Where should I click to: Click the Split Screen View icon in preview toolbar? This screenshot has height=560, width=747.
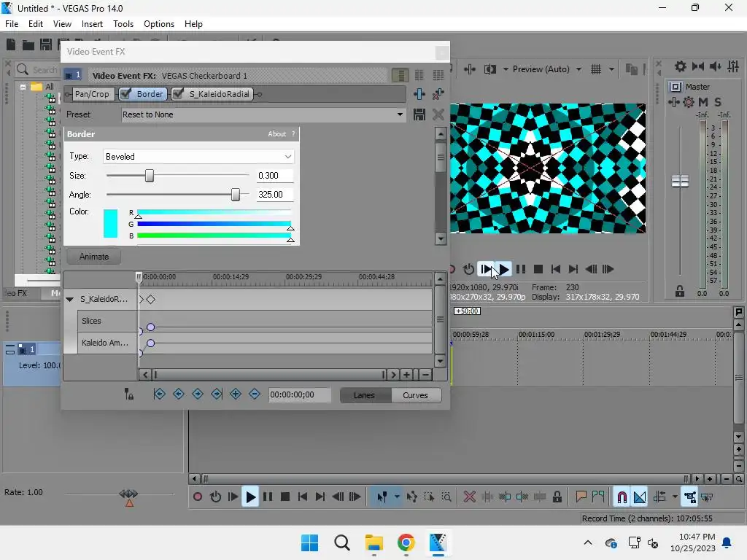pyautogui.click(x=489, y=69)
